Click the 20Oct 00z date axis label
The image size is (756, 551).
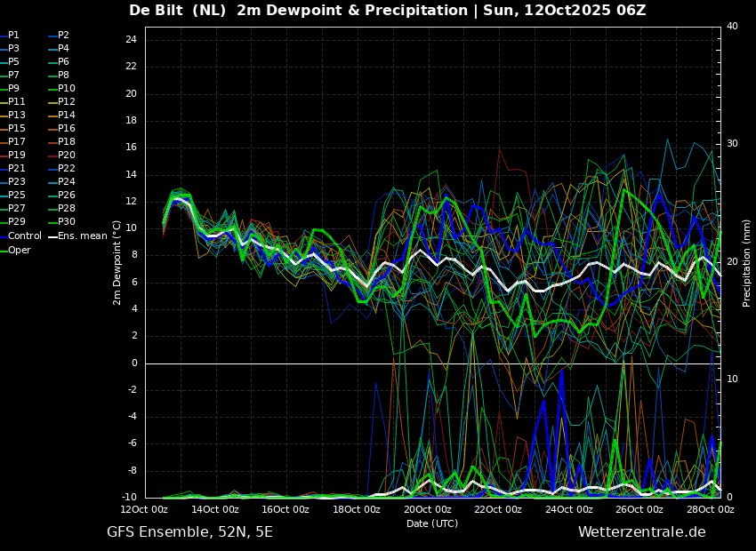point(427,509)
